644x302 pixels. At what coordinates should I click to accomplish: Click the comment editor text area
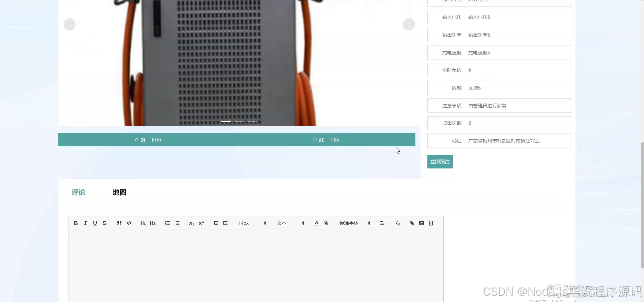pyautogui.click(x=256, y=266)
